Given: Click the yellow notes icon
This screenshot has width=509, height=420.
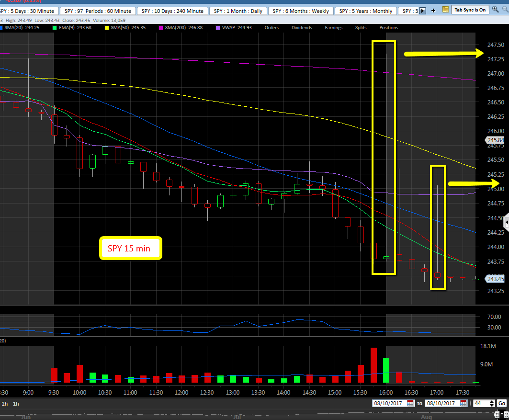Looking at the screenshot, I should tap(445, 10).
